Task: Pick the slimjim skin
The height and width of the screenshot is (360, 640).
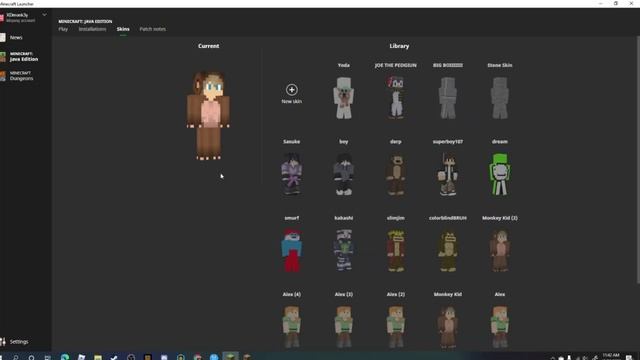Action: [x=396, y=251]
